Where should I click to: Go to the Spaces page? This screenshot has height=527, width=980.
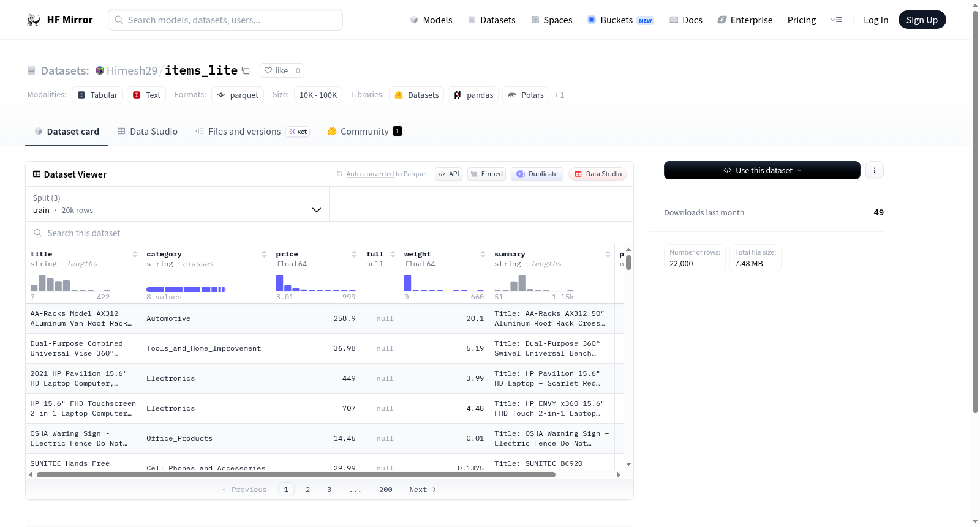tap(552, 20)
